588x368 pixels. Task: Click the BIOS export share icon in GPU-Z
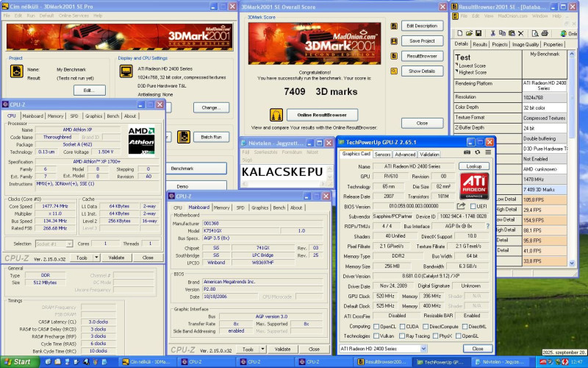tap(461, 206)
